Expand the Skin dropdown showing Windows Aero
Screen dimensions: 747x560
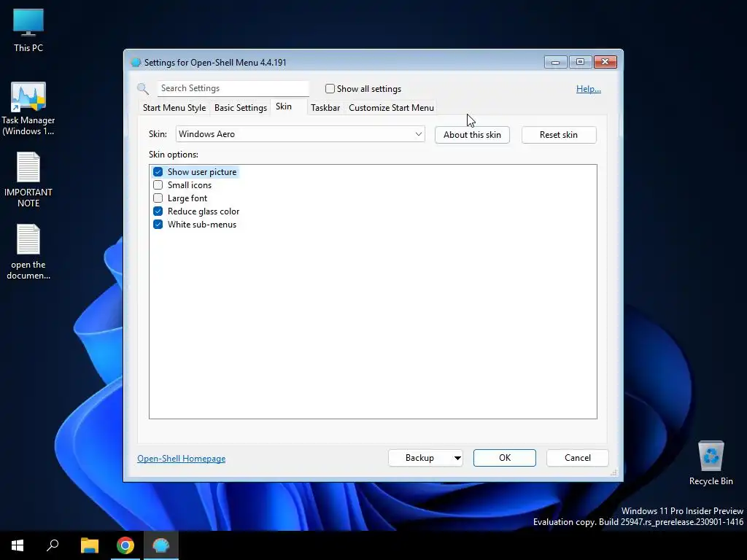click(x=300, y=134)
